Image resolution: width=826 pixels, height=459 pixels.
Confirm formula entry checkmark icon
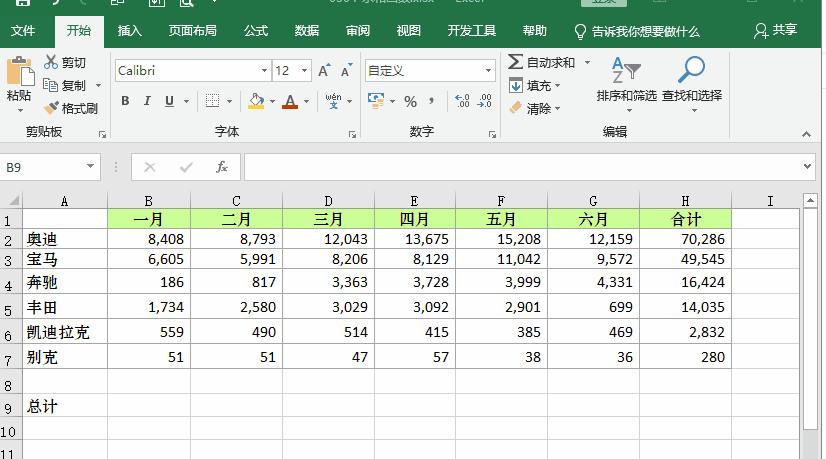[x=185, y=167]
